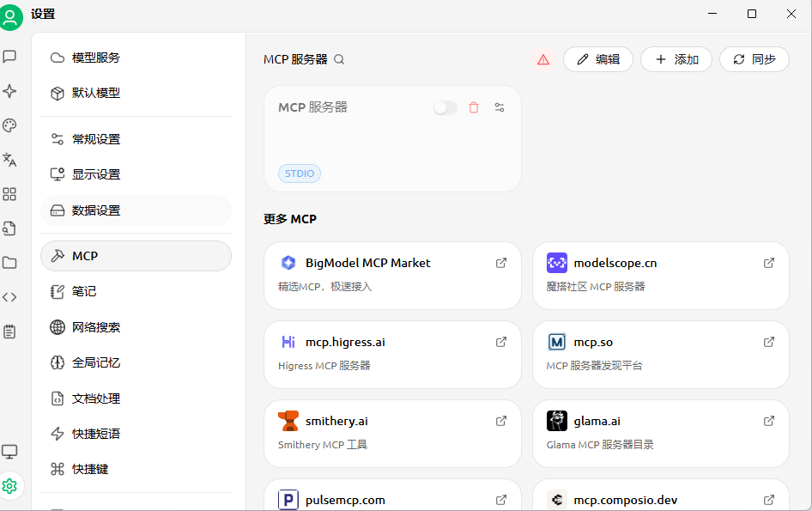Click the Higress MCP 服务器 description

tap(324, 366)
